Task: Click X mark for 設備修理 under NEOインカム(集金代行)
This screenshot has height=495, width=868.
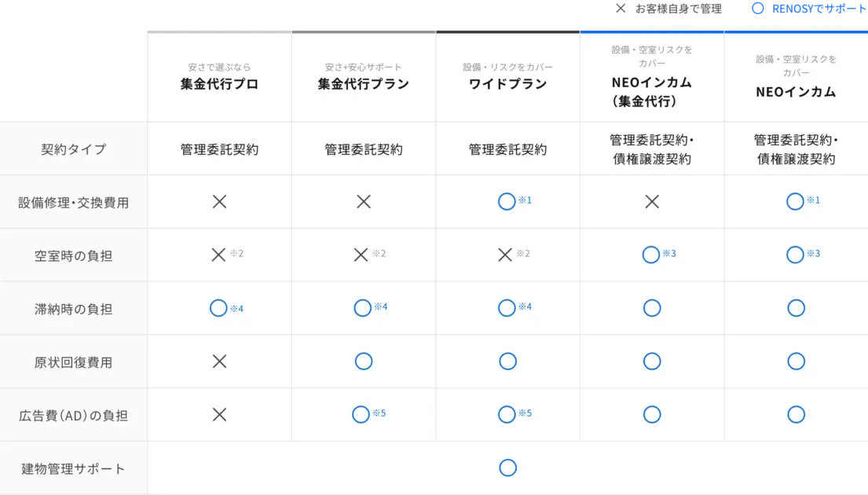Action: pyautogui.click(x=652, y=202)
